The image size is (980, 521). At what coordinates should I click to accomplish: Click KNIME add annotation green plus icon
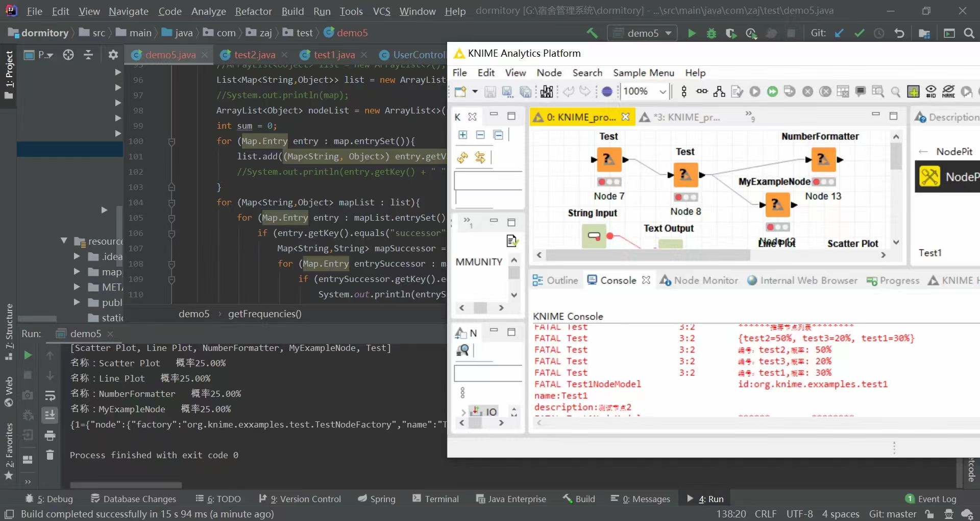point(913,91)
